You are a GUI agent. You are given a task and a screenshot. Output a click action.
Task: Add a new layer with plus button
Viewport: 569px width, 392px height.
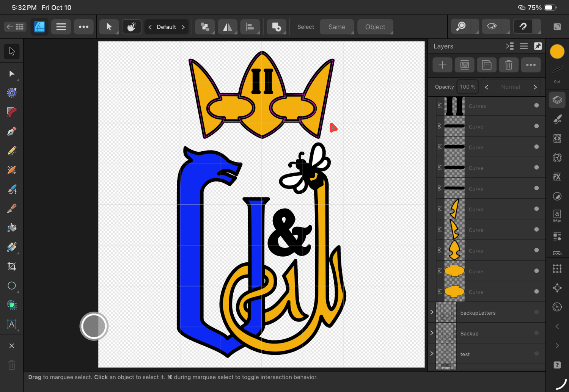442,65
